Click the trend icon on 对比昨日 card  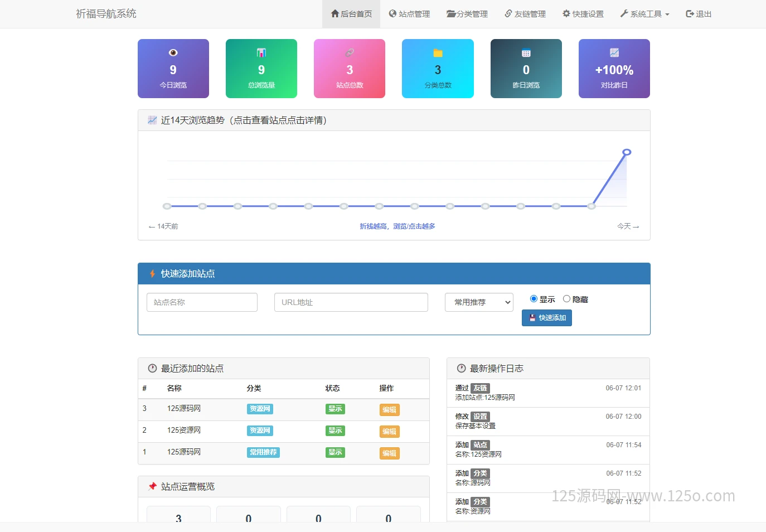(x=614, y=52)
